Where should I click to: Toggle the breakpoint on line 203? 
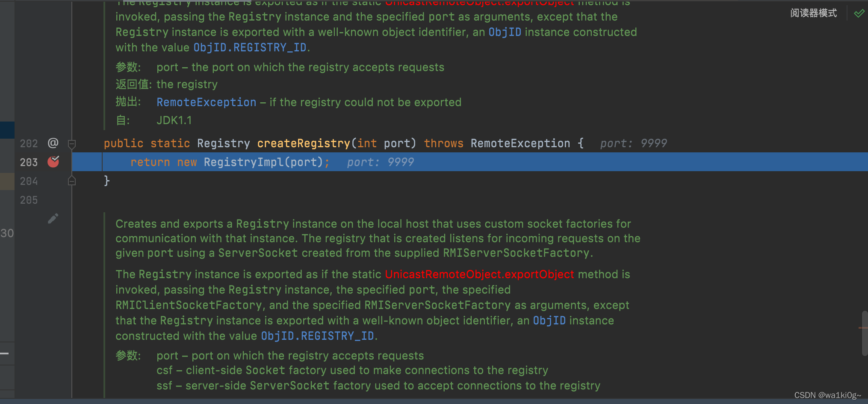(x=53, y=162)
